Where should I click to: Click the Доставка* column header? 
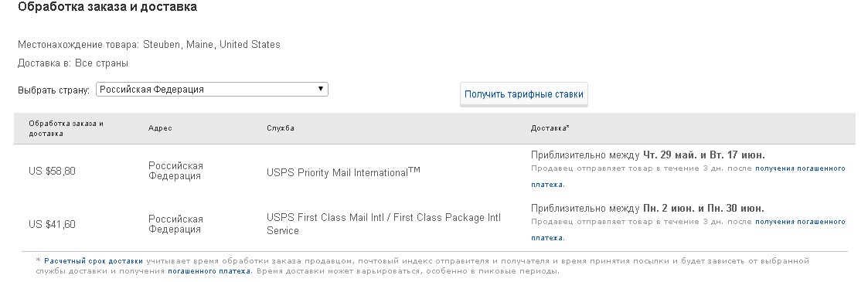click(x=550, y=128)
